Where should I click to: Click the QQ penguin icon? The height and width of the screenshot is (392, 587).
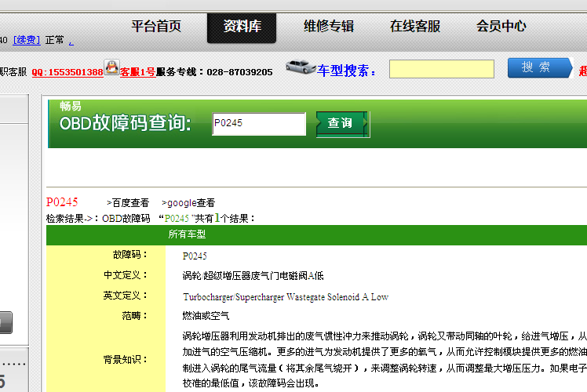[x=111, y=67]
